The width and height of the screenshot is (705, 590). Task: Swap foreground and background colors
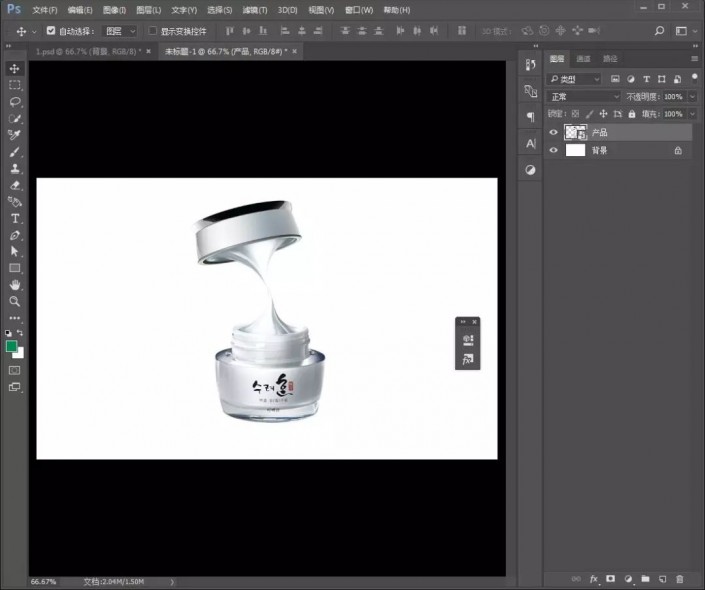[x=20, y=333]
